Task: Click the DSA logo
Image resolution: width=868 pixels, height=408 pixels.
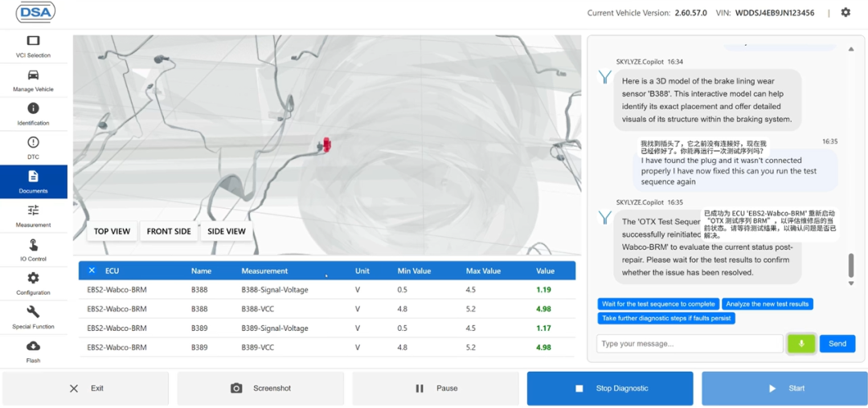Action: pos(35,12)
